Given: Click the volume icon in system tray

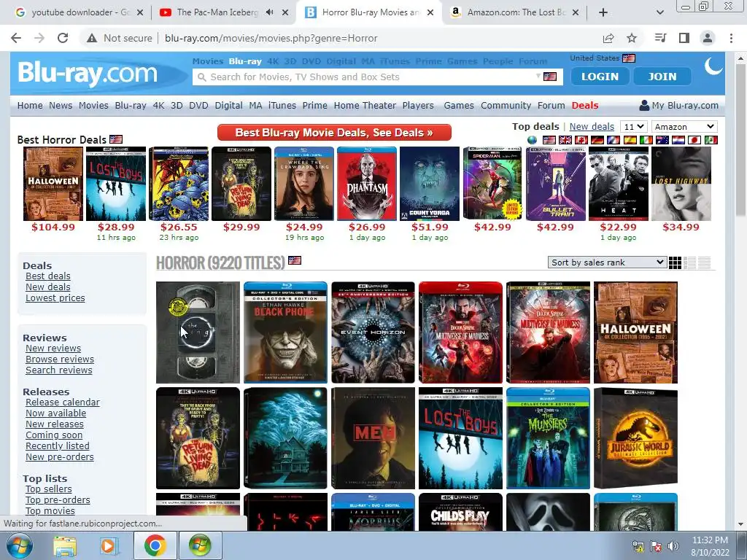Looking at the screenshot, I should (673, 546).
